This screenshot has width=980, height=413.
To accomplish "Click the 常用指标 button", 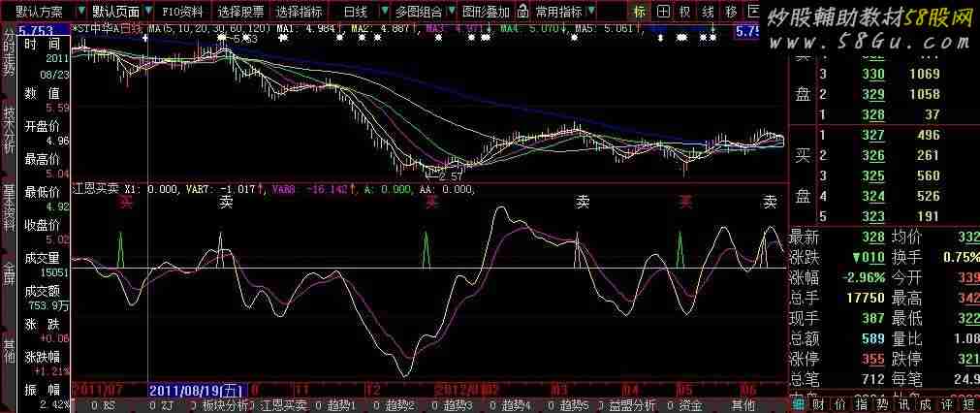I will tap(558, 12).
